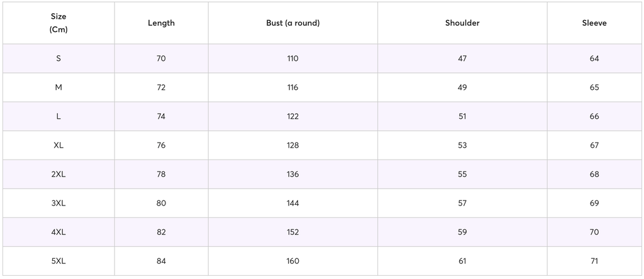Click the Bust (a round) header

(293, 23)
